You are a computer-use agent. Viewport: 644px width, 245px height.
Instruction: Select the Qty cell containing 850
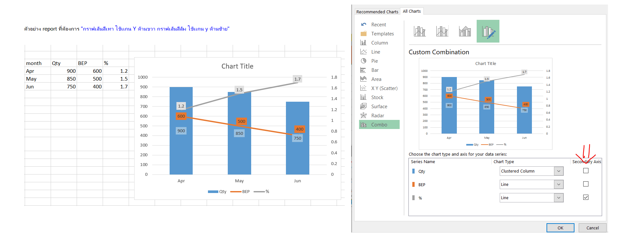(64, 79)
